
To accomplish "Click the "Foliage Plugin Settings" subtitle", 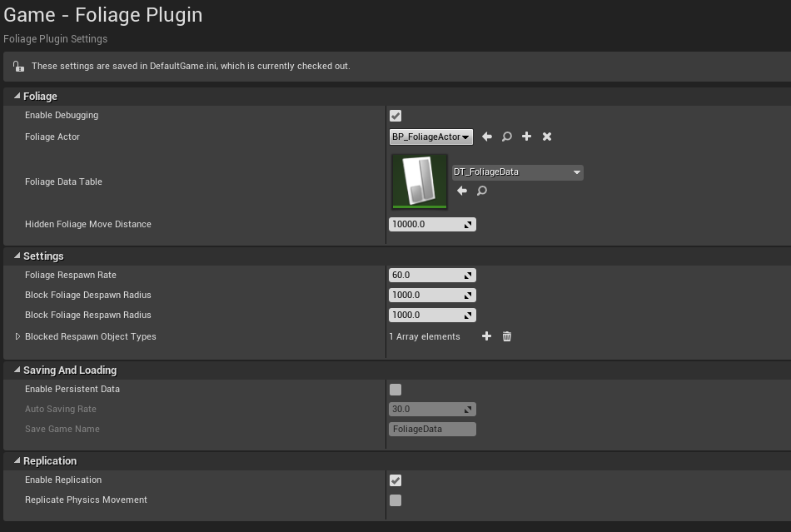I will [x=56, y=39].
